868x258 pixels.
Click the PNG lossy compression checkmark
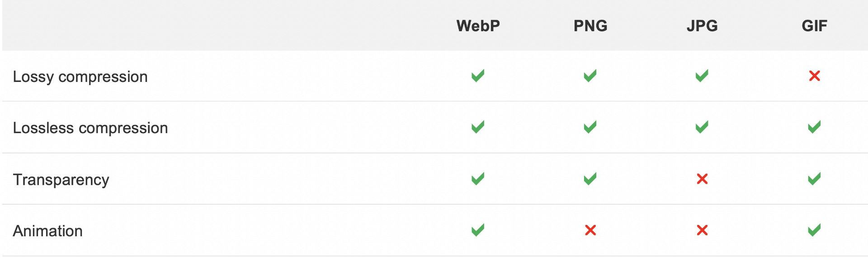coord(590,76)
